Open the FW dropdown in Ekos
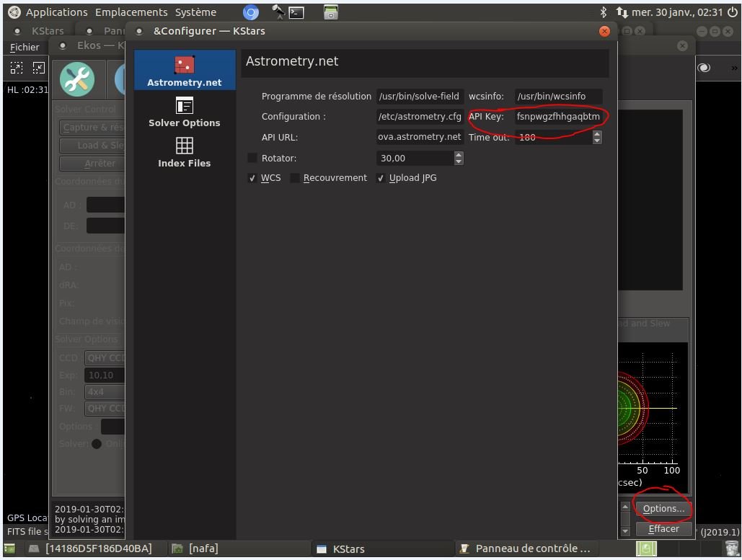The height and width of the screenshot is (560, 742). pos(105,408)
